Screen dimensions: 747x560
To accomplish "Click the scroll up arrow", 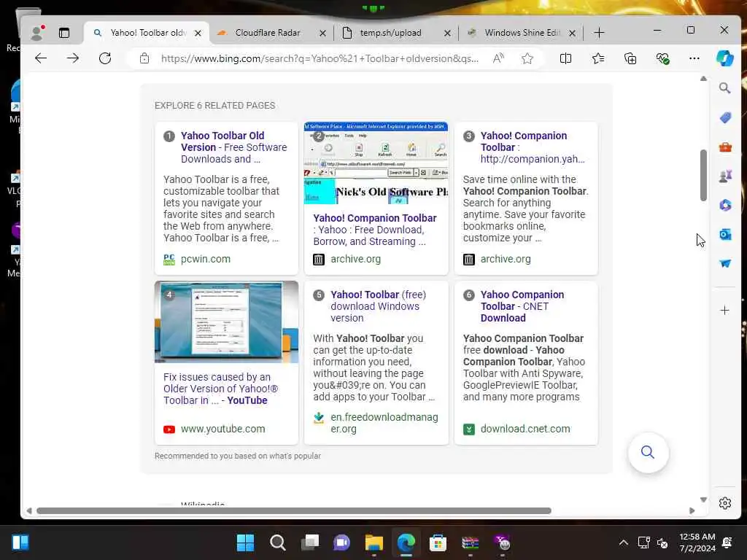I will [703, 79].
